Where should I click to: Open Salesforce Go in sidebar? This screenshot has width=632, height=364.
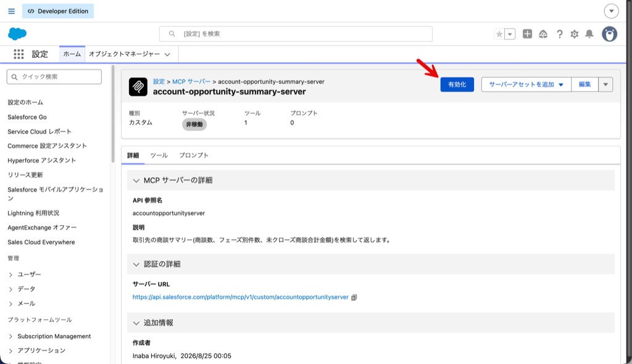[27, 117]
